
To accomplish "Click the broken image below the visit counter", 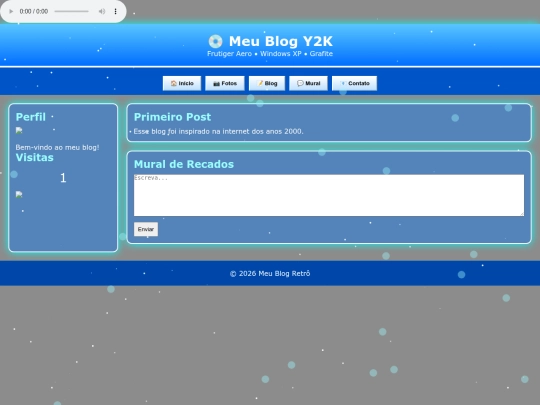I will point(19,195).
